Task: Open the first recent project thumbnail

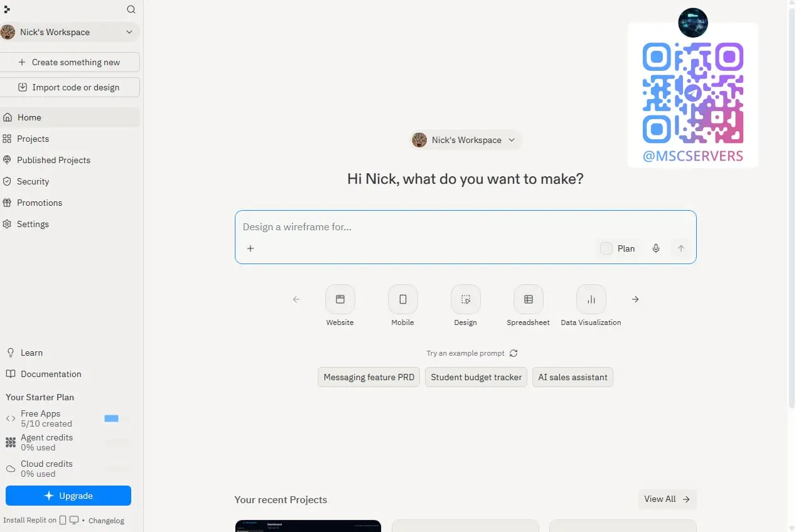Action: click(x=308, y=526)
